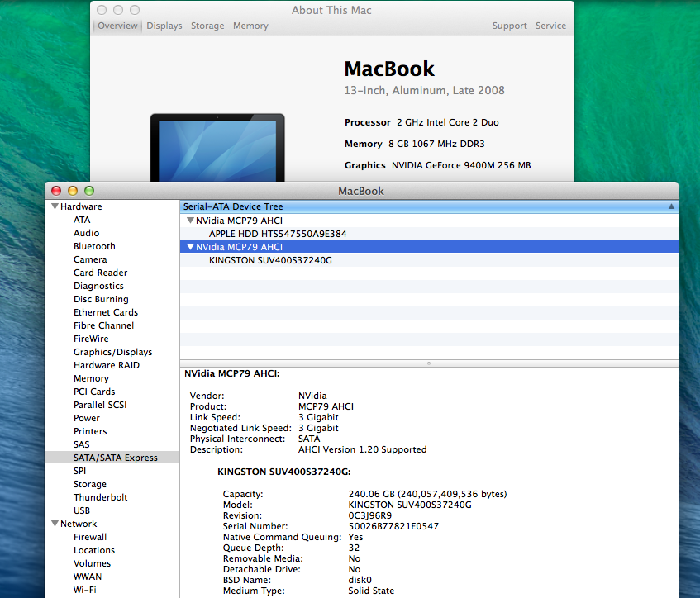Click the pane splitter handle dot
The image size is (700, 598).
pyautogui.click(x=429, y=363)
